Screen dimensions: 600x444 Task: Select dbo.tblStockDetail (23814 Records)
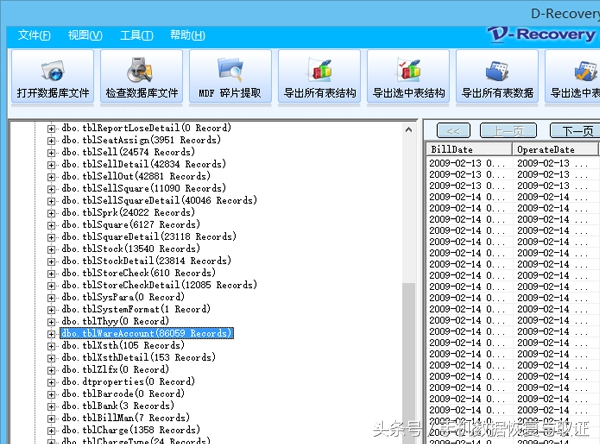pyautogui.click(x=146, y=261)
